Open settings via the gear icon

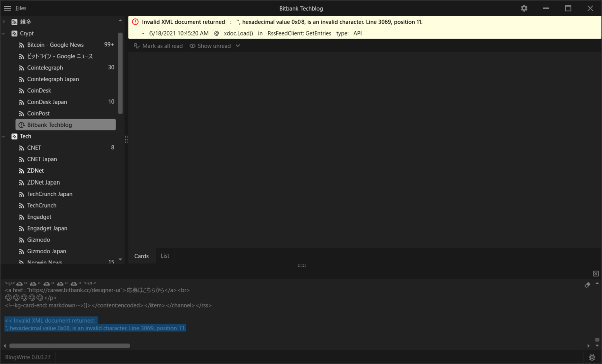[524, 8]
